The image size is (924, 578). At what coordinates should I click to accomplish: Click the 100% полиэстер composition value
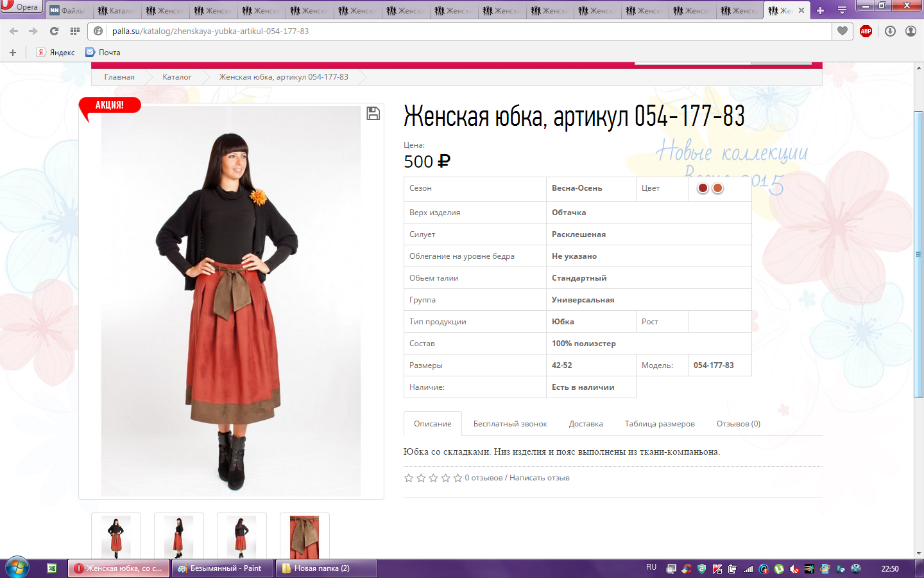[x=584, y=344]
